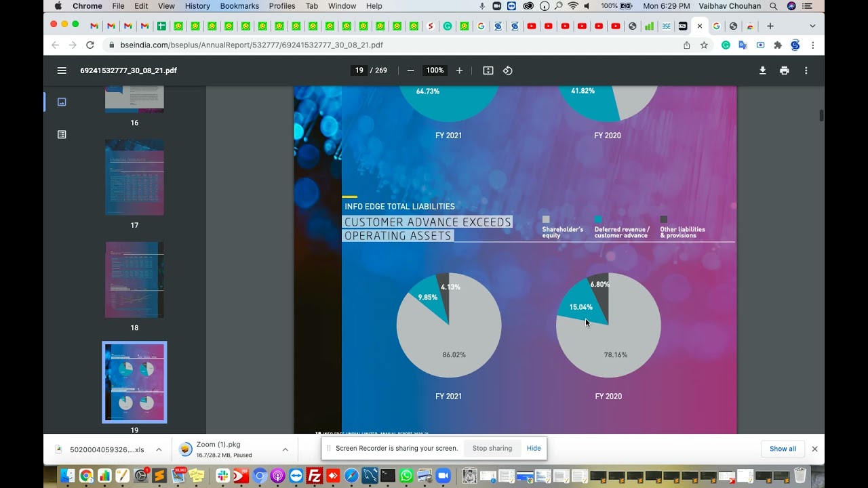Download the PDF file

tap(762, 70)
